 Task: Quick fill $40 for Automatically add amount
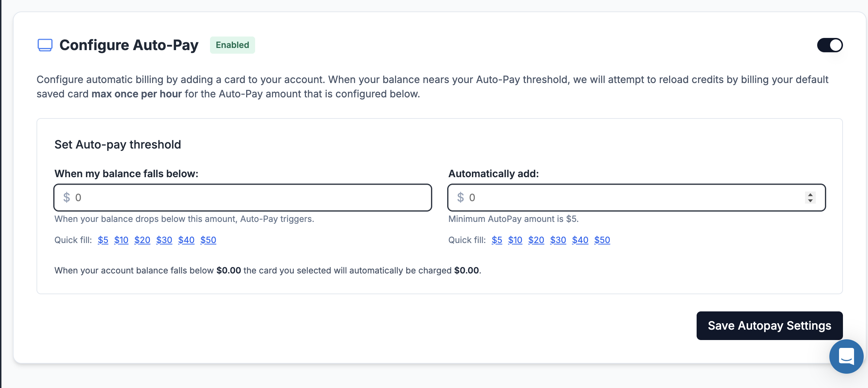(x=580, y=240)
